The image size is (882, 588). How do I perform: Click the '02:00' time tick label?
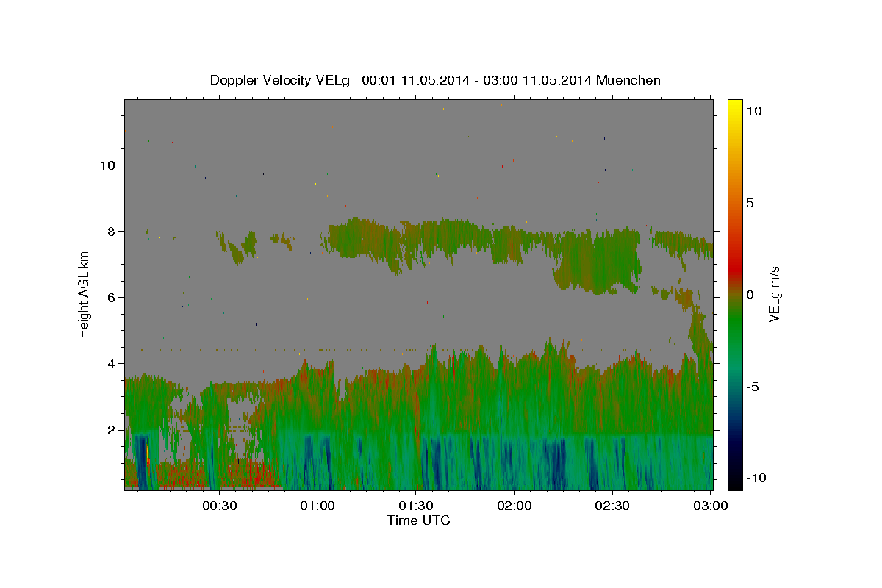pyautogui.click(x=514, y=506)
